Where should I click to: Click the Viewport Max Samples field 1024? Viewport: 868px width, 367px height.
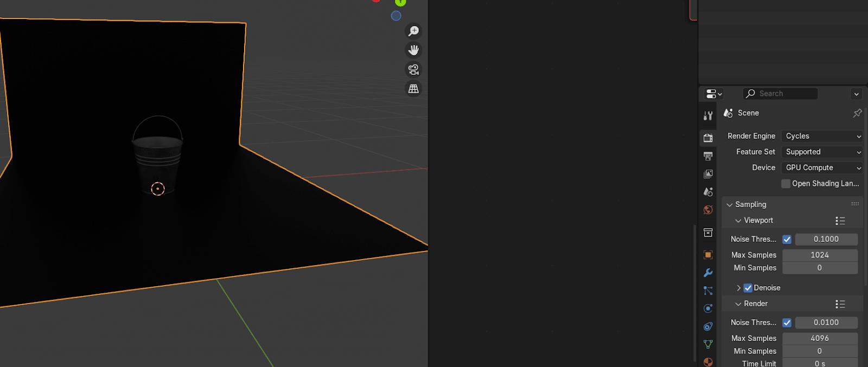tap(819, 255)
